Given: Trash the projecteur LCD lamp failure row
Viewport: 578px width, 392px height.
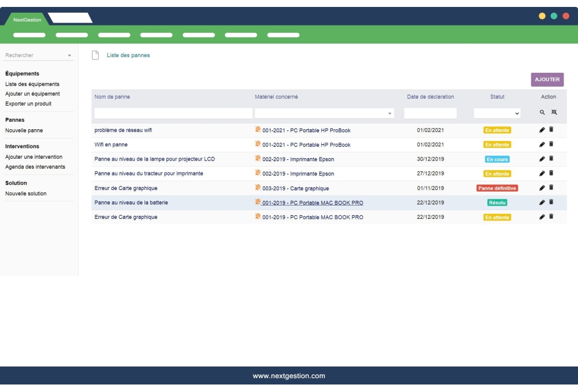Looking at the screenshot, I should [x=551, y=159].
